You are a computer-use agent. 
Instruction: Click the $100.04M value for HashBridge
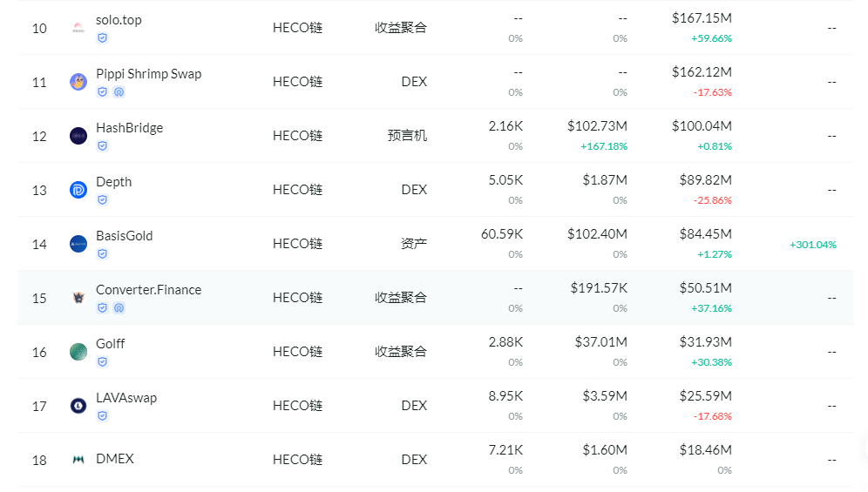(x=702, y=126)
